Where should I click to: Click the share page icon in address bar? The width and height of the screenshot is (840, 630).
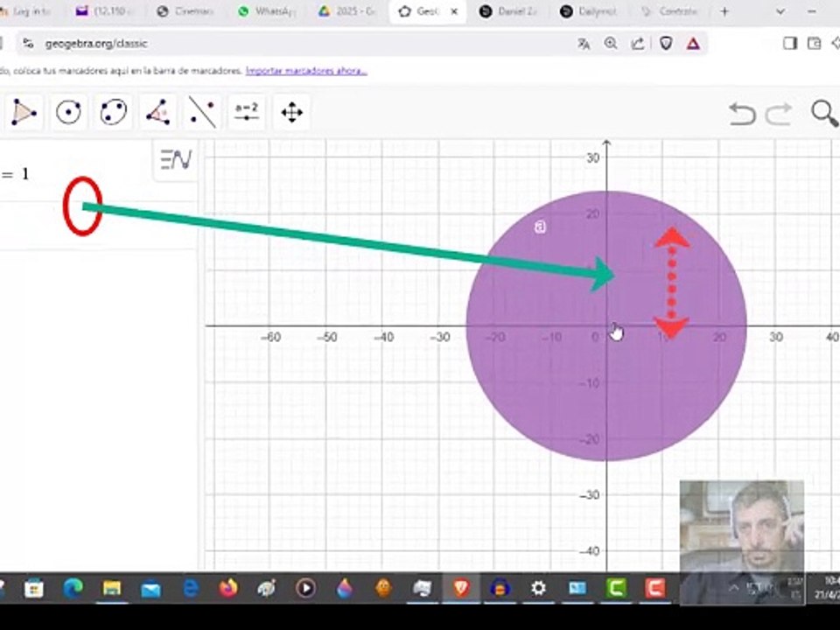pos(638,44)
